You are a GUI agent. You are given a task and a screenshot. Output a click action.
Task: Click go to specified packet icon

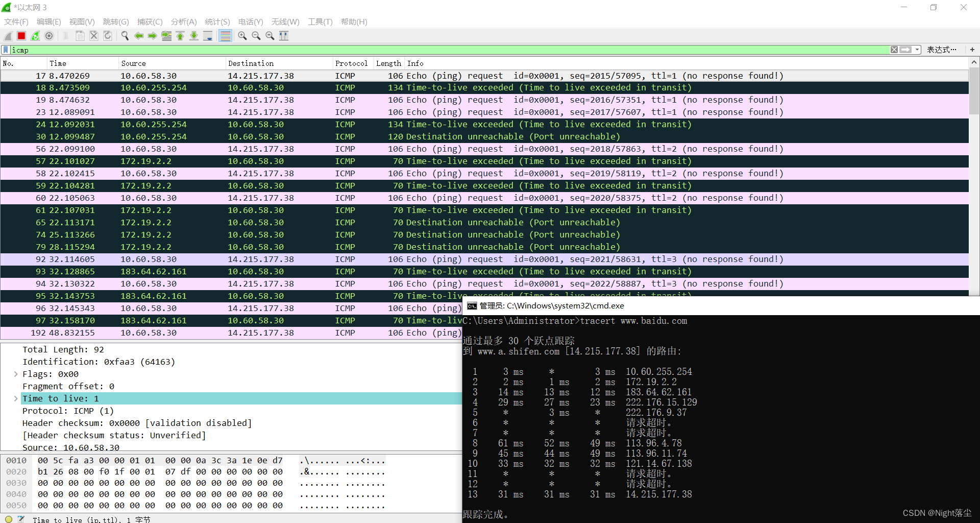[x=166, y=36]
